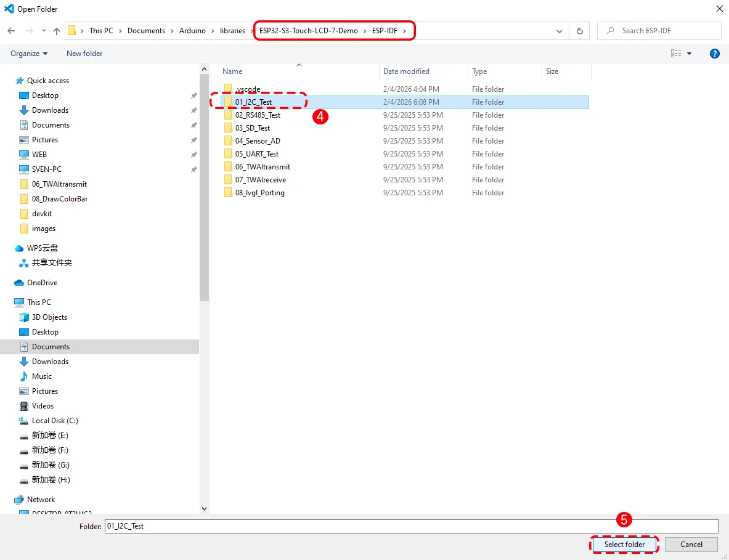Open the address bar history dropdown
This screenshot has height=560, width=729.
click(x=559, y=30)
